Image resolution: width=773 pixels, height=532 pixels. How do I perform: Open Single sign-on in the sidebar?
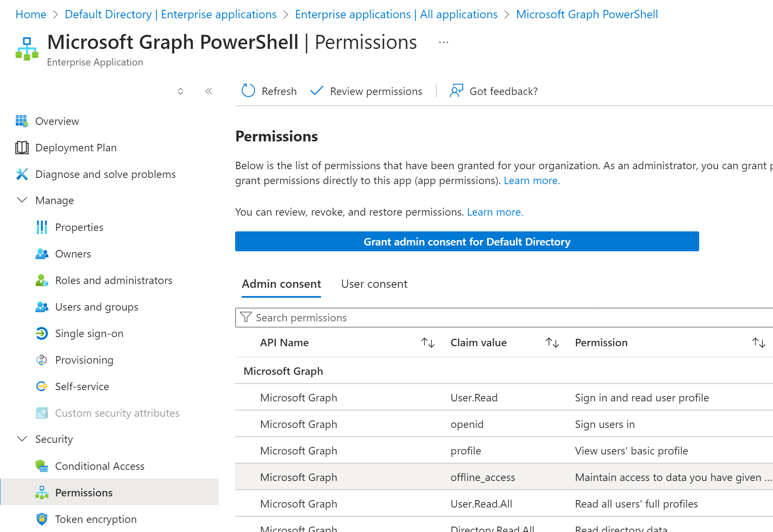point(89,333)
